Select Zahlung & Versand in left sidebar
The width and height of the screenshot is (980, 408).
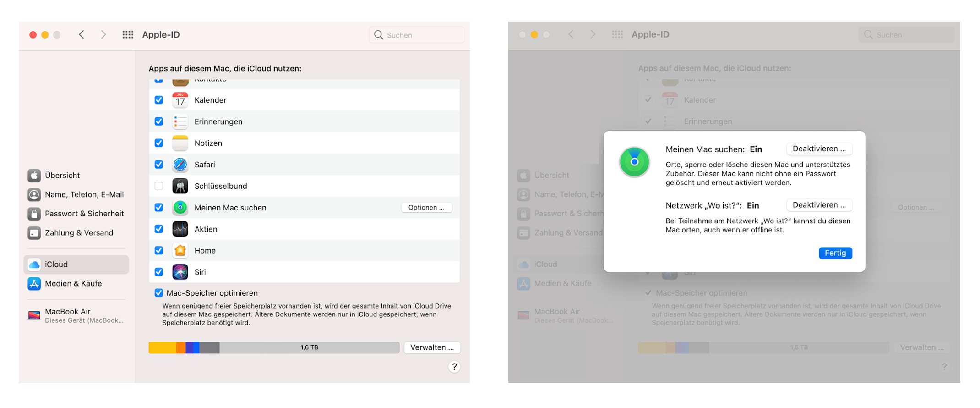[76, 233]
